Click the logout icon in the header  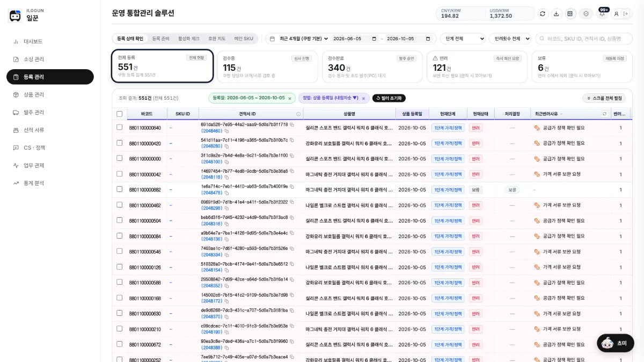[x=625, y=13]
